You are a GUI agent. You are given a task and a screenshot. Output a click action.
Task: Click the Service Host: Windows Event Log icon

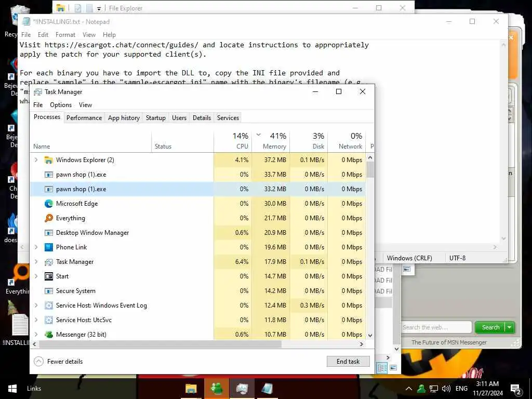pos(49,305)
